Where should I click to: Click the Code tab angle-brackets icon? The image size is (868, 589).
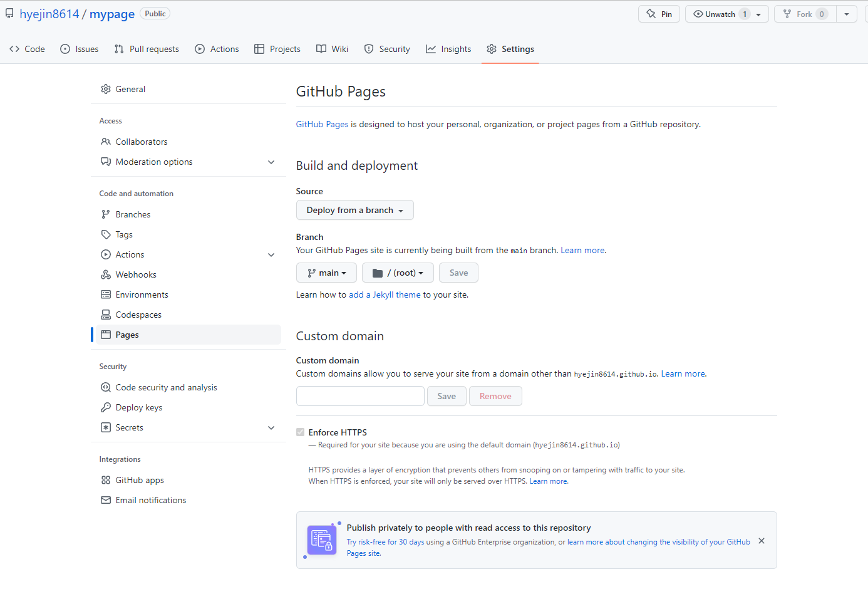click(14, 49)
